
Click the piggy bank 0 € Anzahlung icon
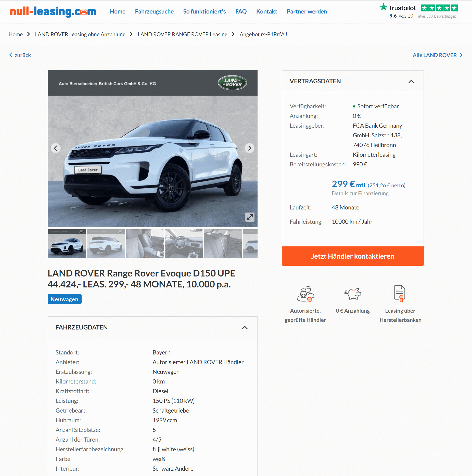click(353, 294)
